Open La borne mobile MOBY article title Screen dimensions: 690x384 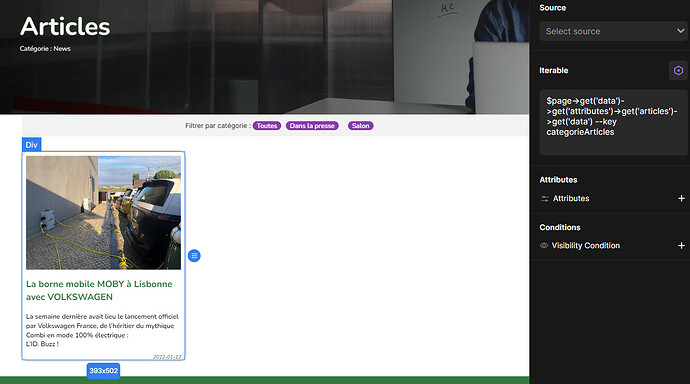click(99, 290)
